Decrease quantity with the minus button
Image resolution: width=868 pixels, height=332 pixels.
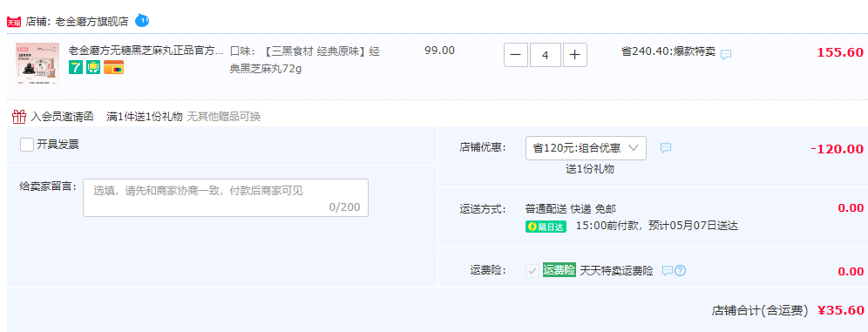tap(515, 55)
